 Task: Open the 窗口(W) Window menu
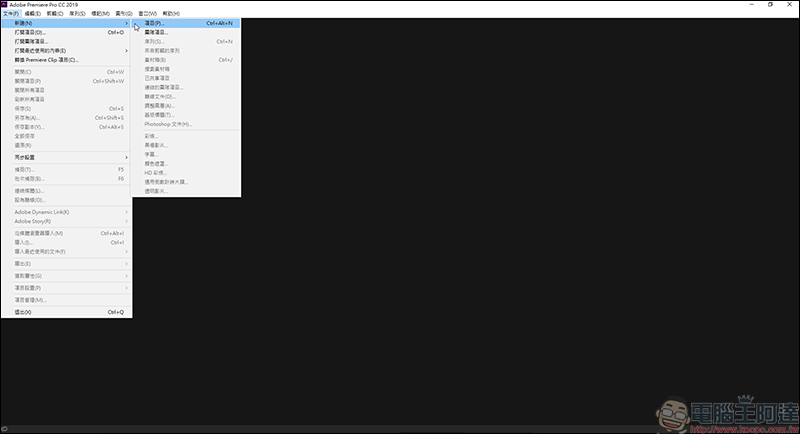[147, 14]
